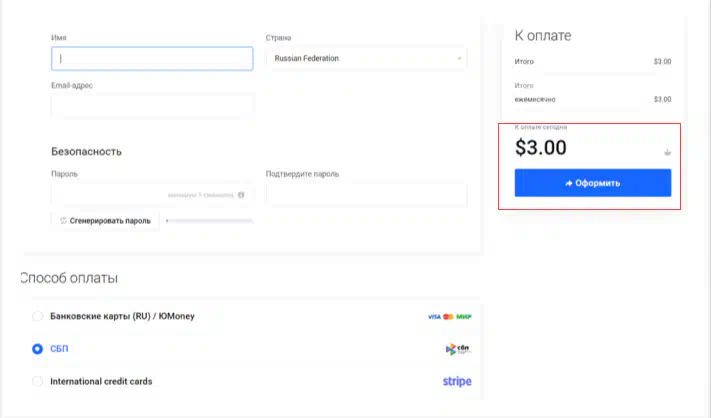Click the Способ оплаты heading
711x418 pixels.
(69, 277)
